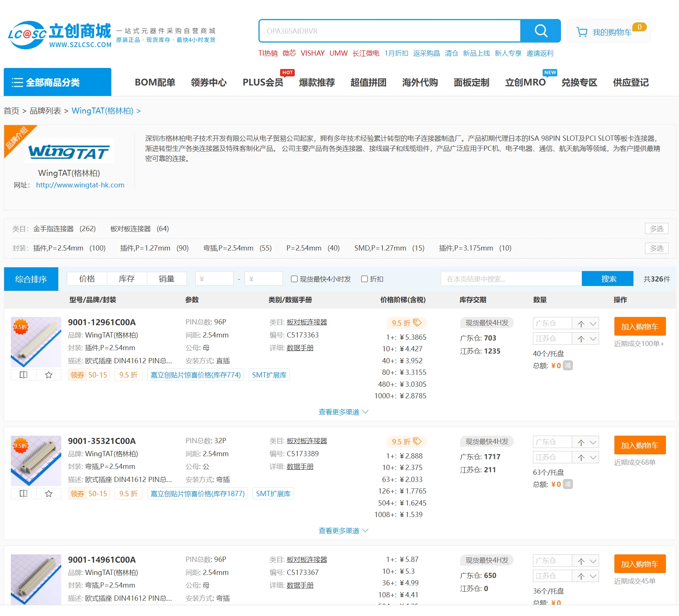679x616 pixels.
Task: Focus the main product search box
Action: [390, 31]
